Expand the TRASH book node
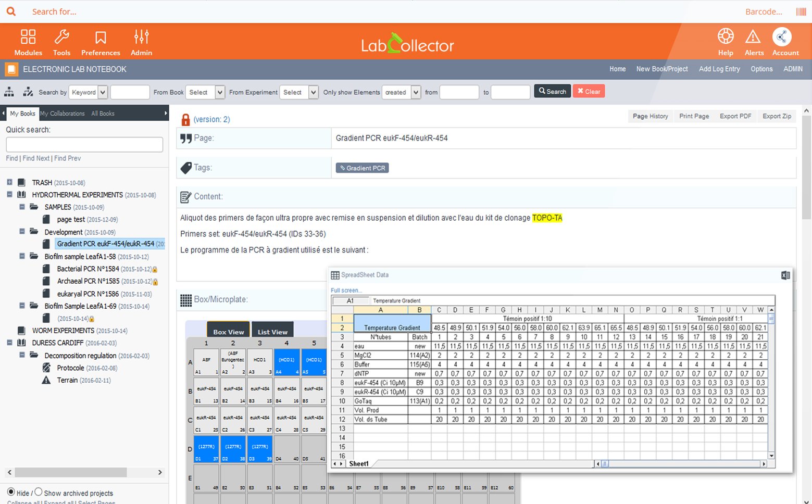The image size is (812, 504). tap(9, 182)
